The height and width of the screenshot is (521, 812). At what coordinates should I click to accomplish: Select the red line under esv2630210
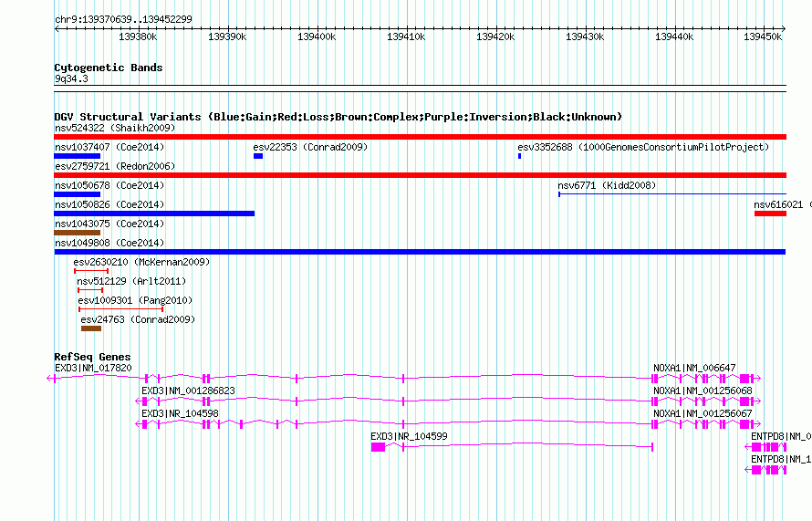coord(91,271)
